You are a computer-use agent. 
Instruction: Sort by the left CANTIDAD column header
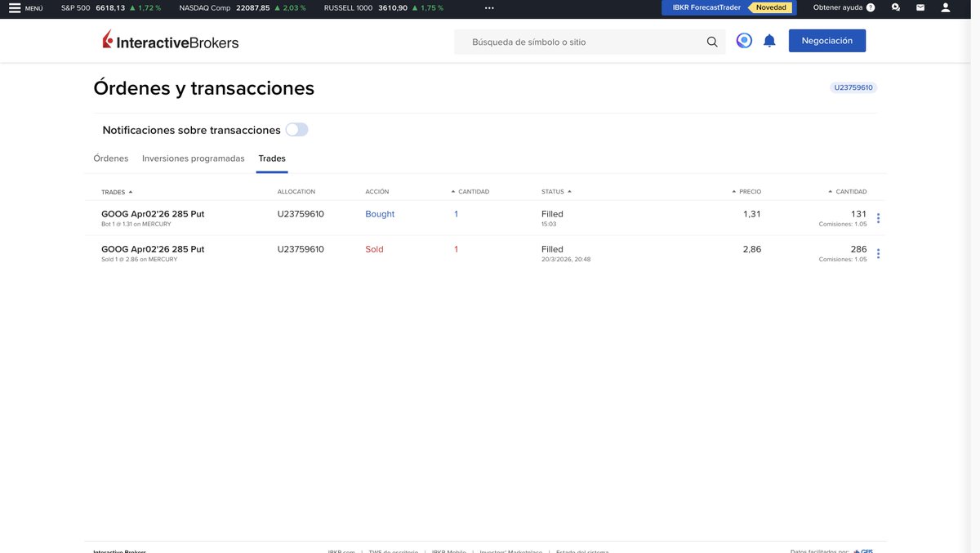(x=470, y=192)
